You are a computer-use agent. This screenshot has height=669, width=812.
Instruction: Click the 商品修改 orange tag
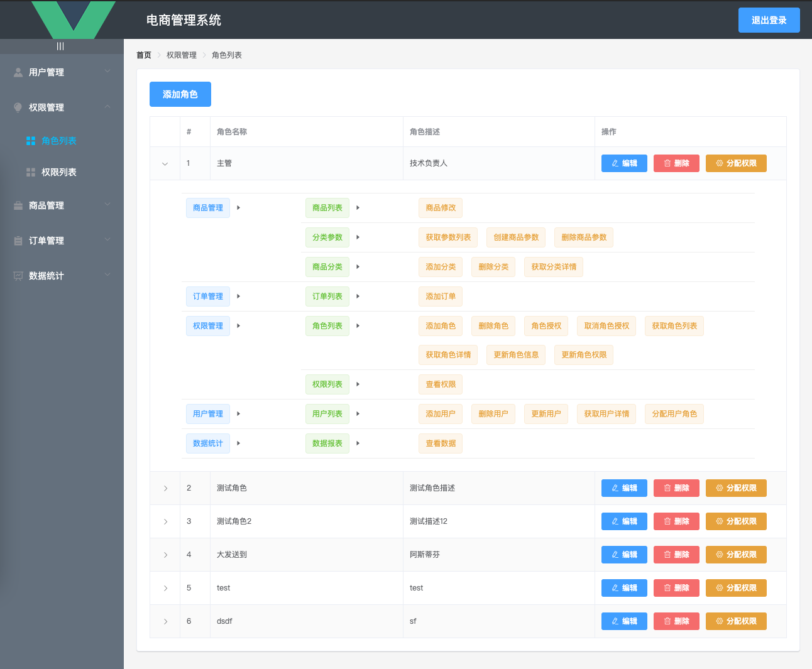pyautogui.click(x=441, y=208)
